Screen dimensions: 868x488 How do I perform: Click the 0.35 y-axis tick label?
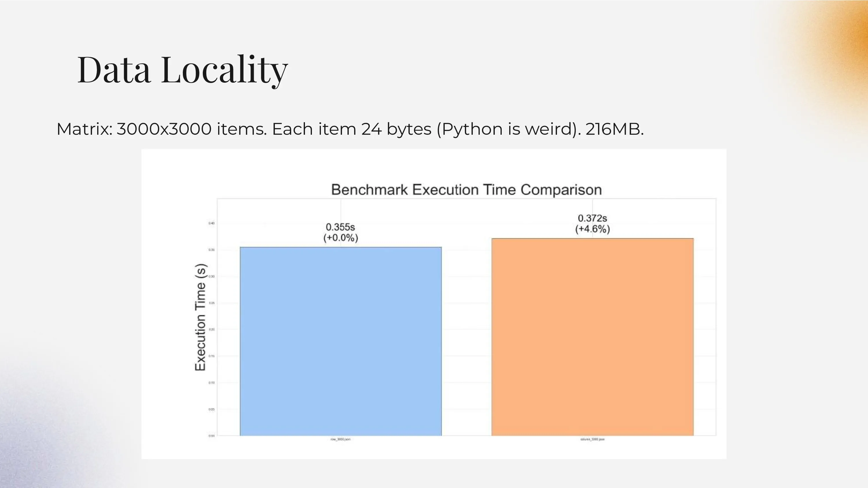click(x=211, y=250)
